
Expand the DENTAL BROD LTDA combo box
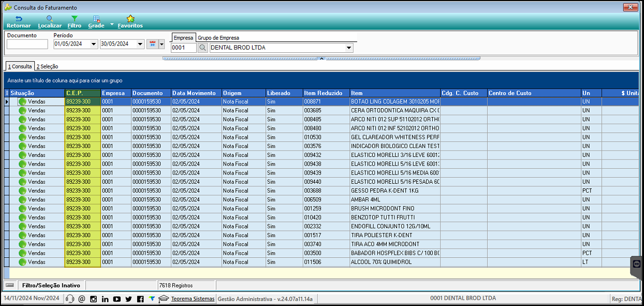pos(349,48)
